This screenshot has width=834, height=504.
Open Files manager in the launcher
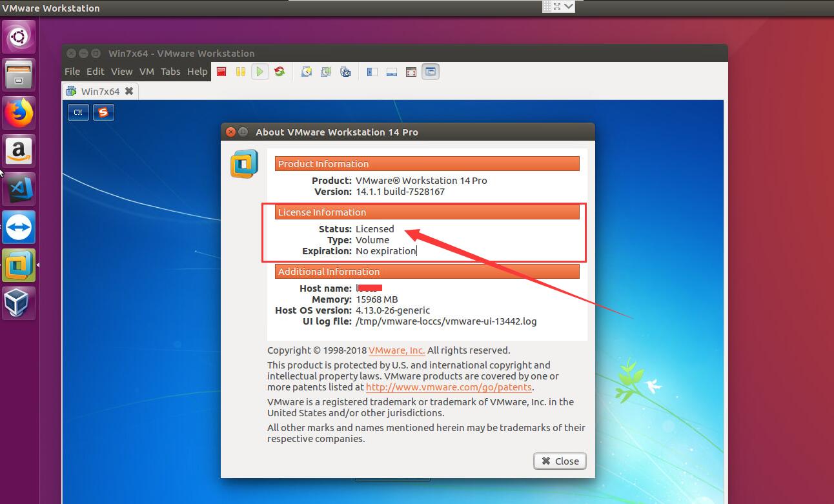[19, 75]
